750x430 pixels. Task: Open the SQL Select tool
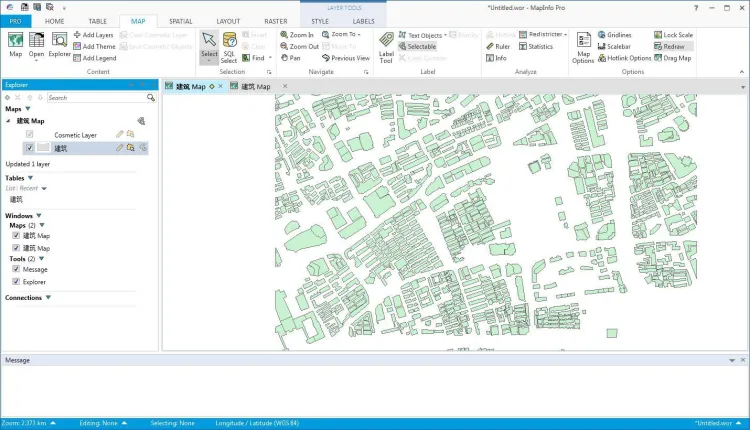[230, 46]
